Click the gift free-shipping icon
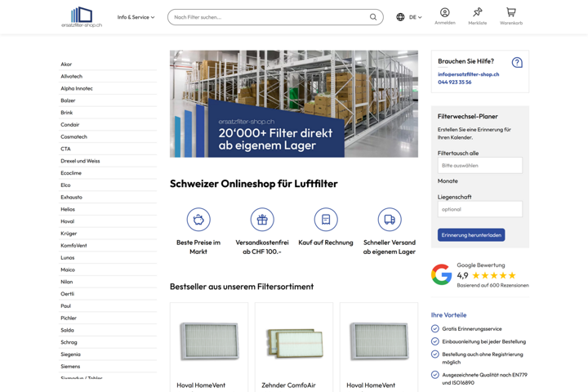This screenshot has height=392, width=588. [x=262, y=220]
